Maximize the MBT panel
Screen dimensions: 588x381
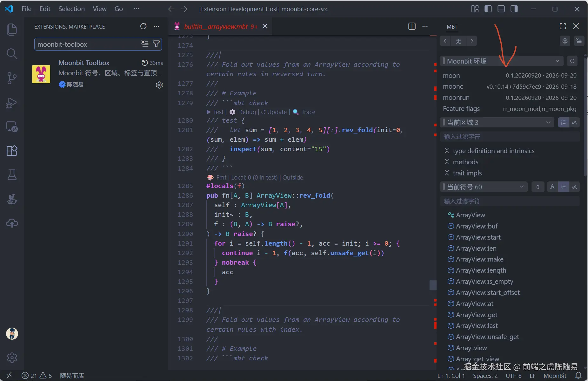coord(563,26)
